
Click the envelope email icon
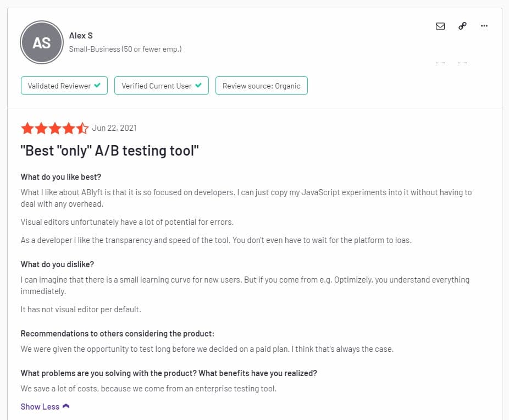click(x=440, y=26)
